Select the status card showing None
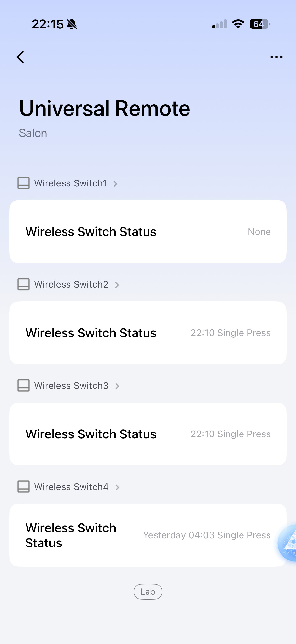The image size is (296, 644). 148,232
